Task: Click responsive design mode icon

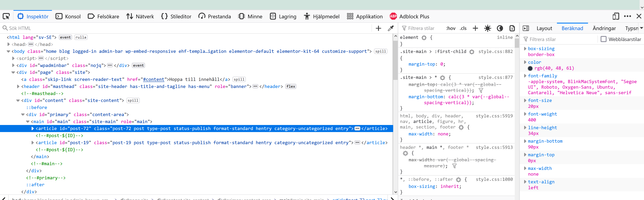Action: (x=616, y=16)
